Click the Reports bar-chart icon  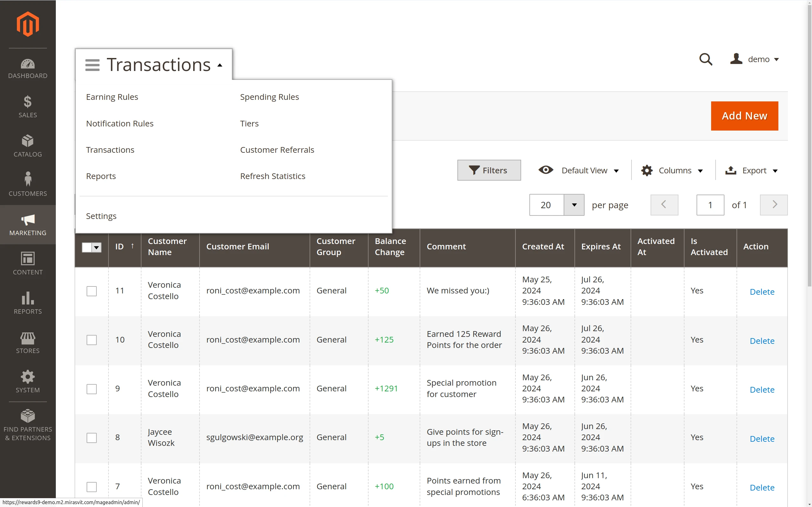click(28, 298)
